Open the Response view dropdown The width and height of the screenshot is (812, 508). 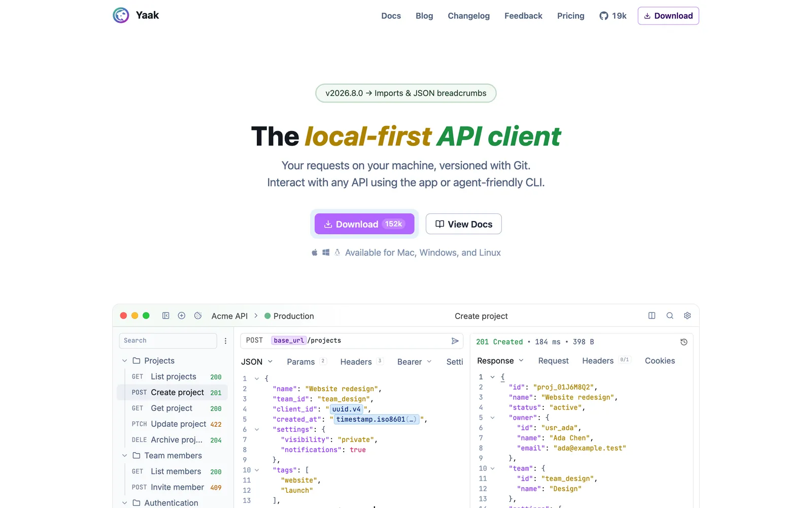(500, 361)
